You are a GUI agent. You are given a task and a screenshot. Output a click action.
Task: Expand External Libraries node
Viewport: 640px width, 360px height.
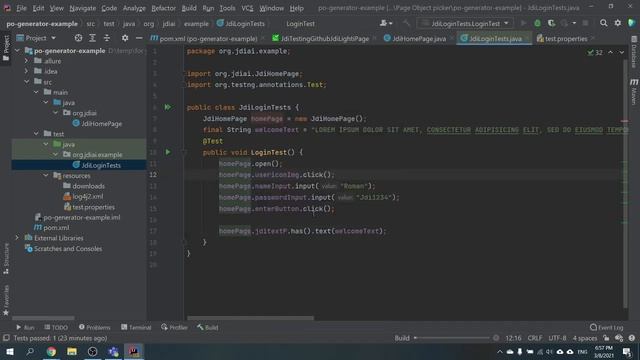(x=17, y=238)
